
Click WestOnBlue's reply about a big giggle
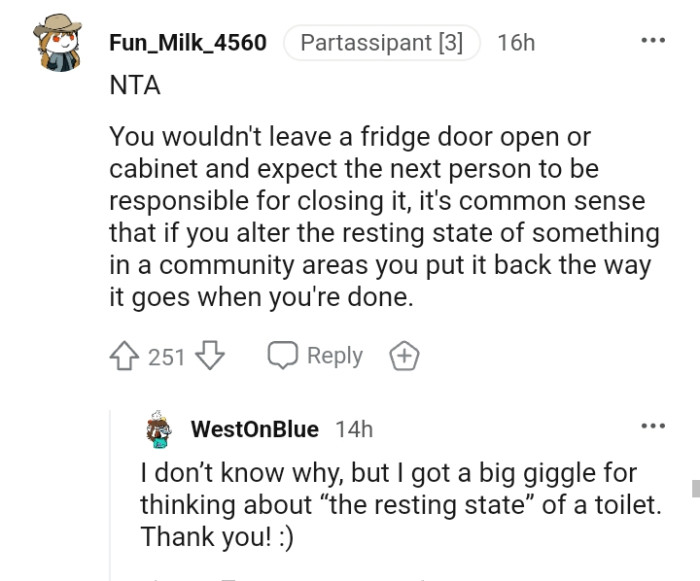(x=400, y=504)
